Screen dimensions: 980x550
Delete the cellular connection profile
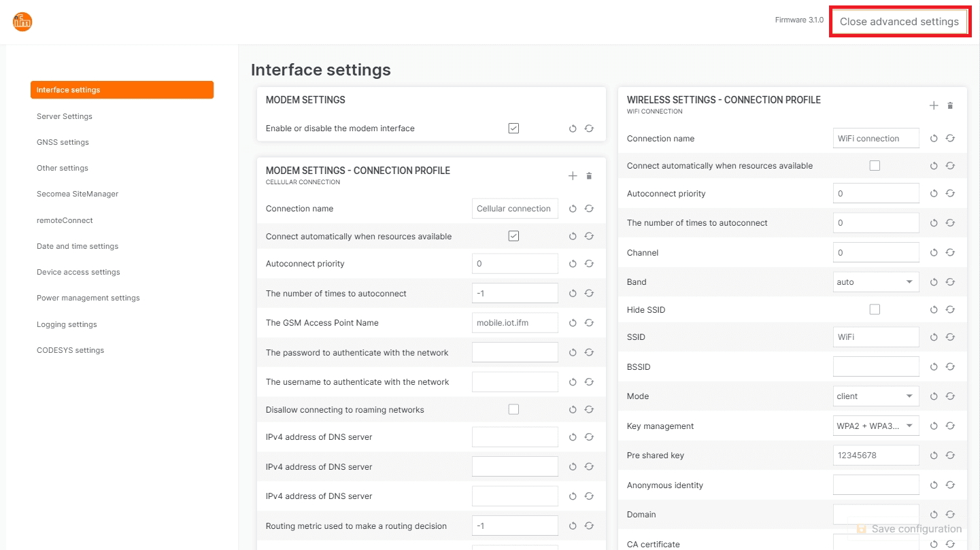tap(589, 176)
